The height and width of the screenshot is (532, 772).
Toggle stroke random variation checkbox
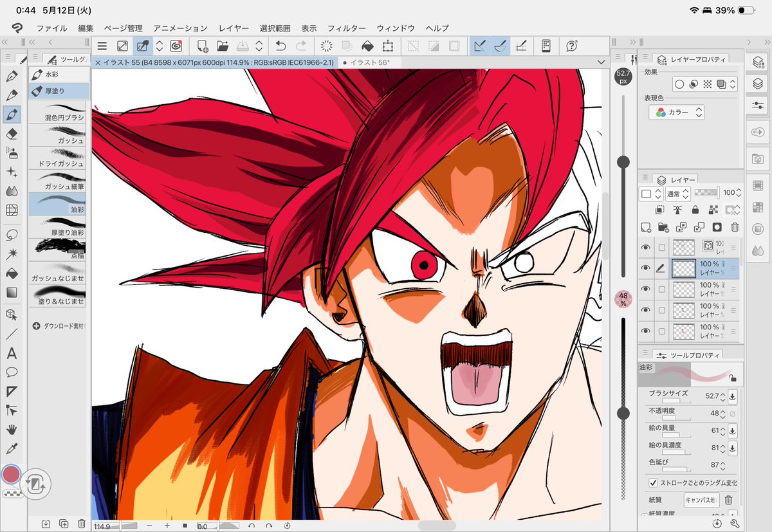tap(653, 482)
